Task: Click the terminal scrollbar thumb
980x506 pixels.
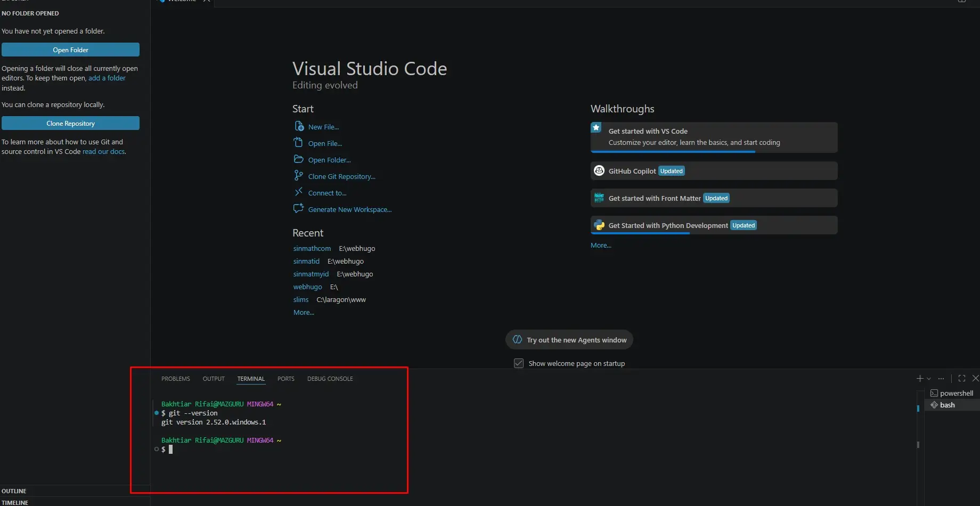Action: tap(918, 444)
